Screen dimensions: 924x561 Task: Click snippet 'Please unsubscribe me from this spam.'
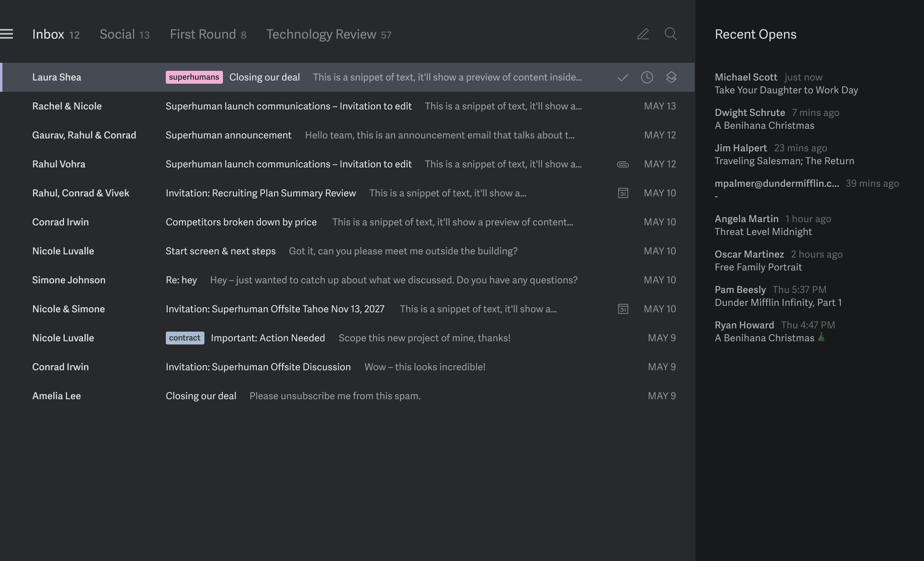click(x=335, y=396)
